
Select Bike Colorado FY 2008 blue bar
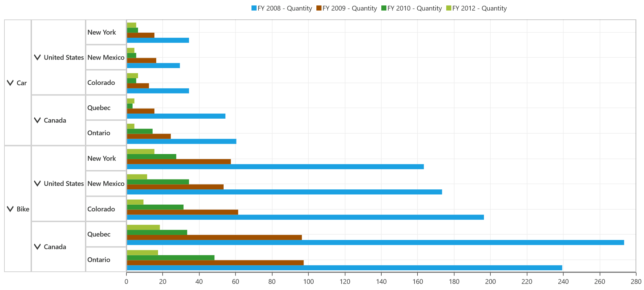coord(305,217)
